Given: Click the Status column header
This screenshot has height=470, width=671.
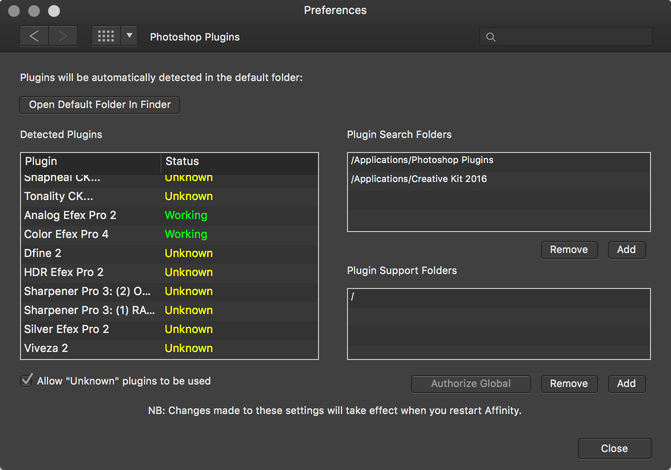Looking at the screenshot, I should [x=240, y=161].
